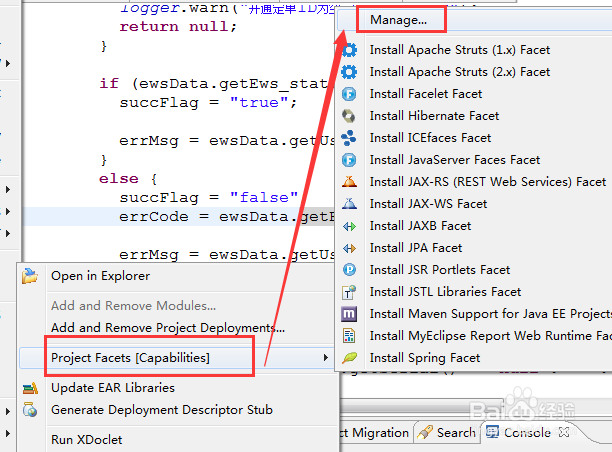The image size is (612, 452).
Task: Click the Apache Struts (1.x) gear icon
Action: 349,50
